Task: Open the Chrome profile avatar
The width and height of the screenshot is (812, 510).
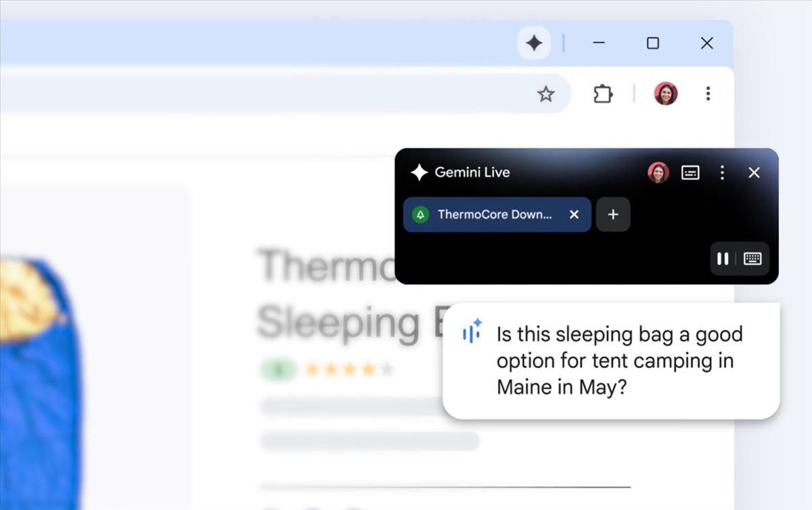Action: click(x=666, y=93)
